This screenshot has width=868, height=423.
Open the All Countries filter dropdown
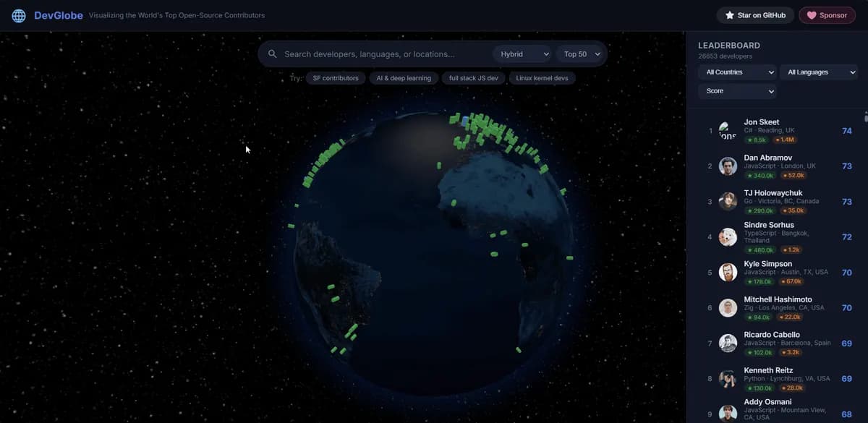[739, 72]
